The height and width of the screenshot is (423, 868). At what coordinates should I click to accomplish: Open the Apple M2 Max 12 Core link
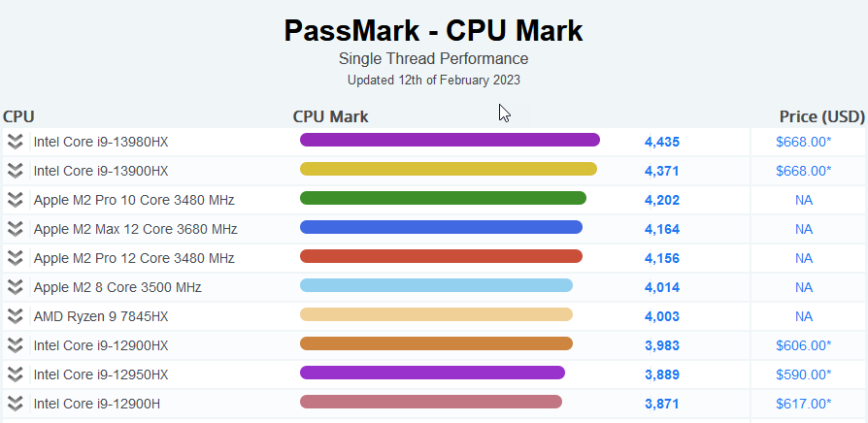click(x=135, y=229)
